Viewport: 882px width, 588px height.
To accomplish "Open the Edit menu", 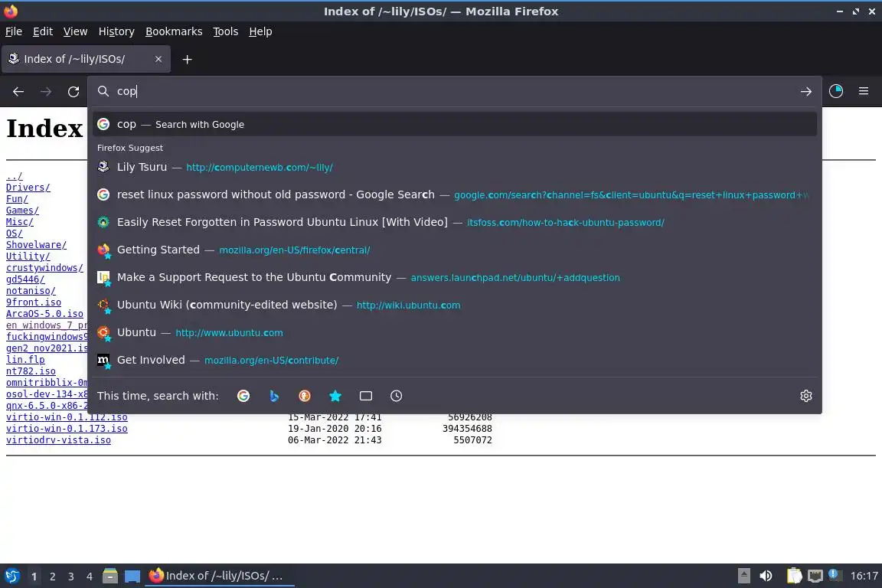I will coord(43,31).
